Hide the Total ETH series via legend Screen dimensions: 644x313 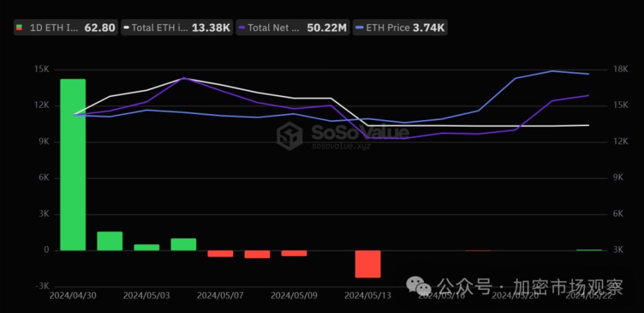coord(178,28)
